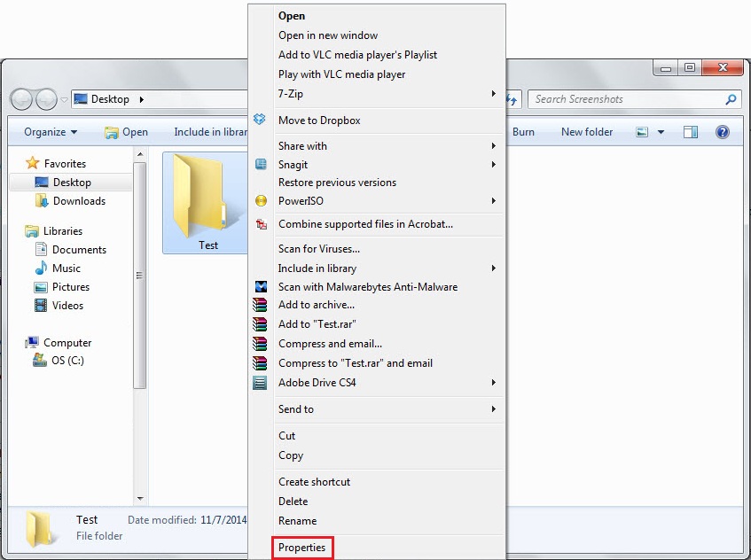Click the Adobe Drive CS4 icon
Viewport: 751px width, 560px height.
coord(260,383)
